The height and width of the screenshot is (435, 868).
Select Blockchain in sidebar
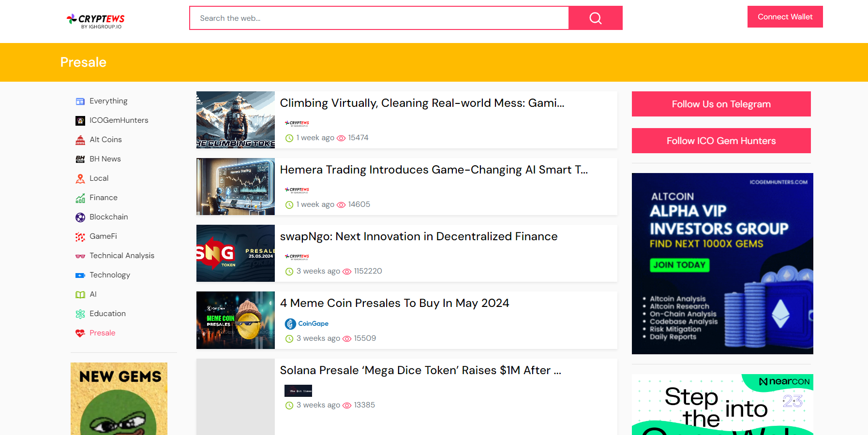(109, 217)
